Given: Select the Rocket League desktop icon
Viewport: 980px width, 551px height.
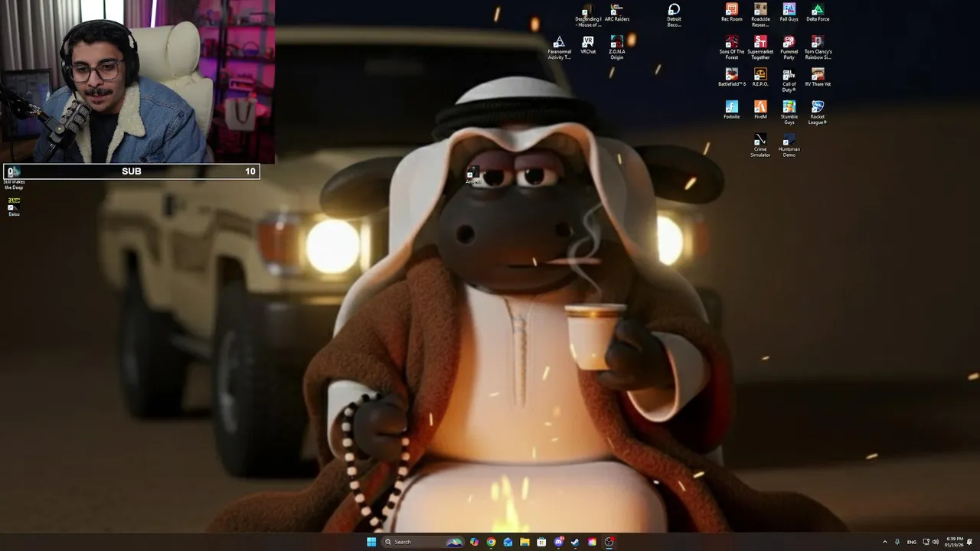Looking at the screenshot, I should click(x=818, y=113).
